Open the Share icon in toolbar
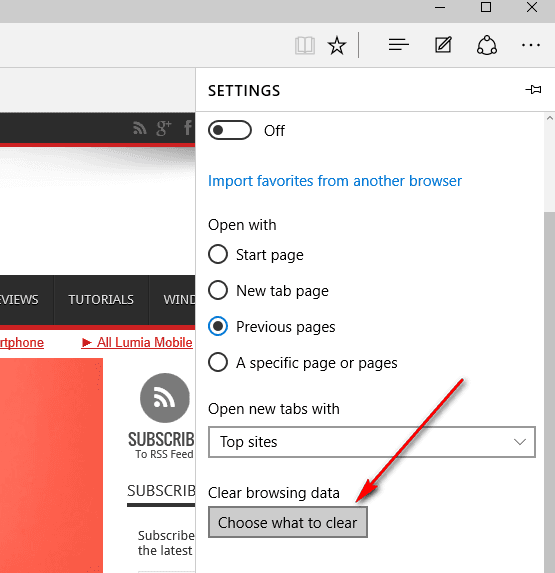Screen dimensions: 555x573 pyautogui.click(x=487, y=45)
